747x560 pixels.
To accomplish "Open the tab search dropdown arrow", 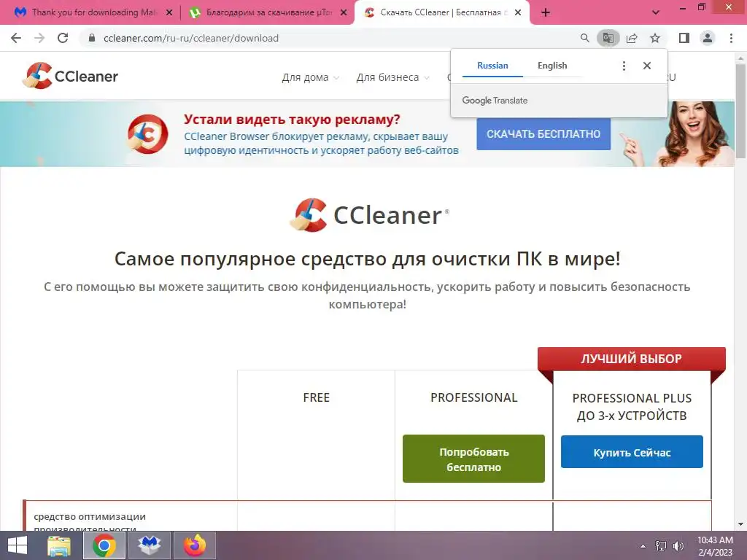I will pos(656,12).
